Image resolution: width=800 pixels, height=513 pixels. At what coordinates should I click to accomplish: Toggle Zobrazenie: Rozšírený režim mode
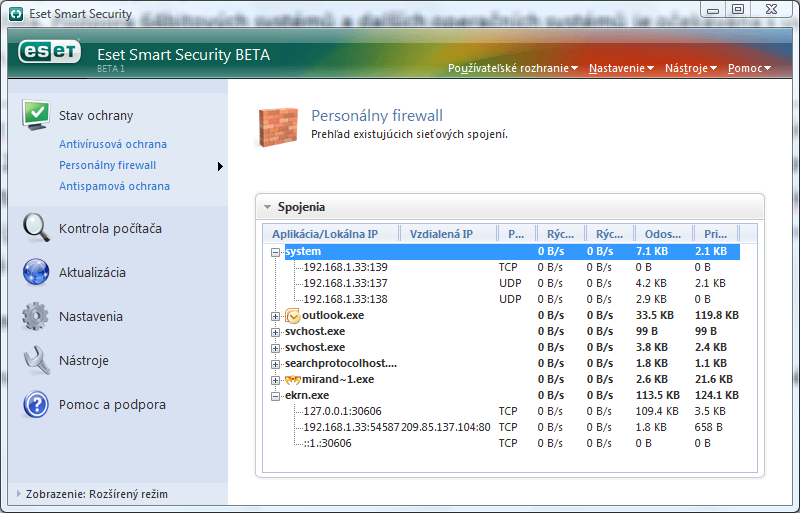[92, 494]
